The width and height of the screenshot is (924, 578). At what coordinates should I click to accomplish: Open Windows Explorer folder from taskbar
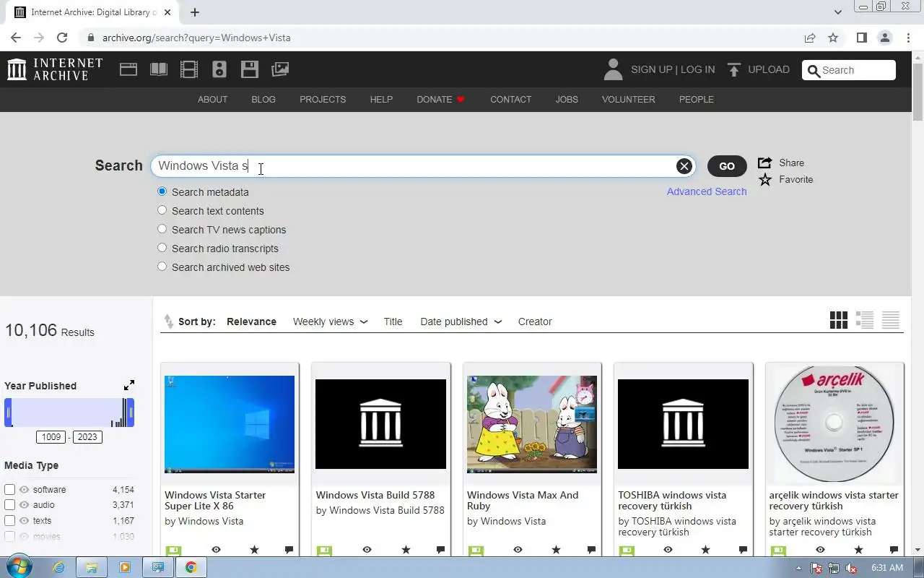[x=91, y=567]
